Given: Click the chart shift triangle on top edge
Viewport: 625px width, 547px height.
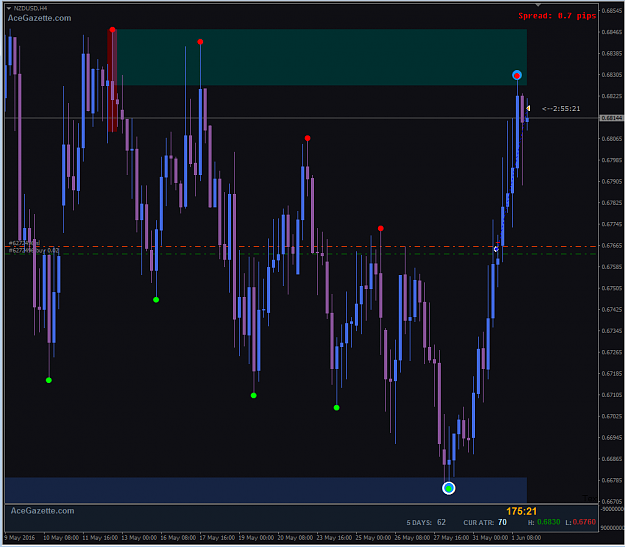Looking at the screenshot, I should [538, 5].
